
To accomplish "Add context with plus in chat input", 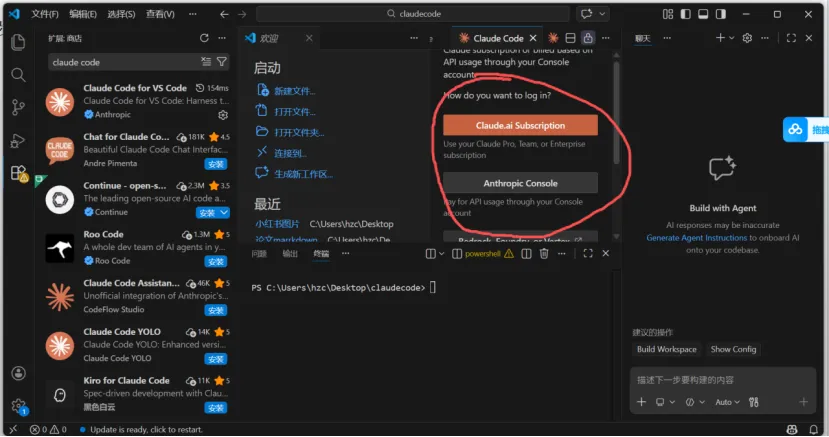I will [x=641, y=402].
